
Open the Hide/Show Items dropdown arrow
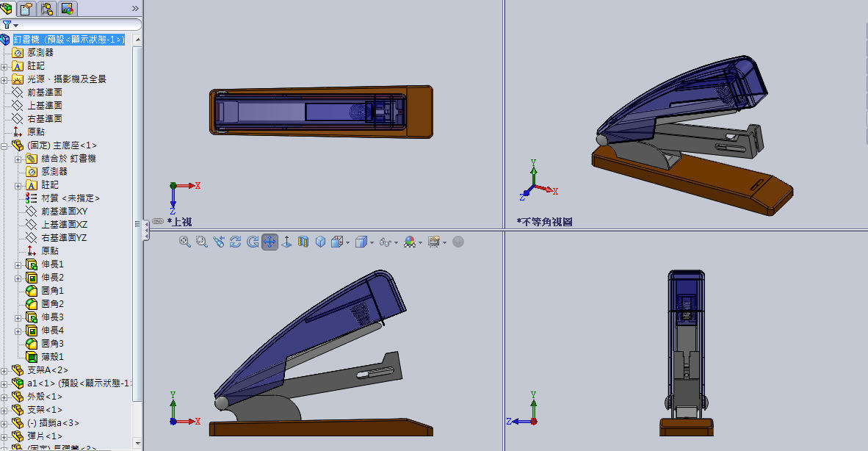tap(396, 242)
